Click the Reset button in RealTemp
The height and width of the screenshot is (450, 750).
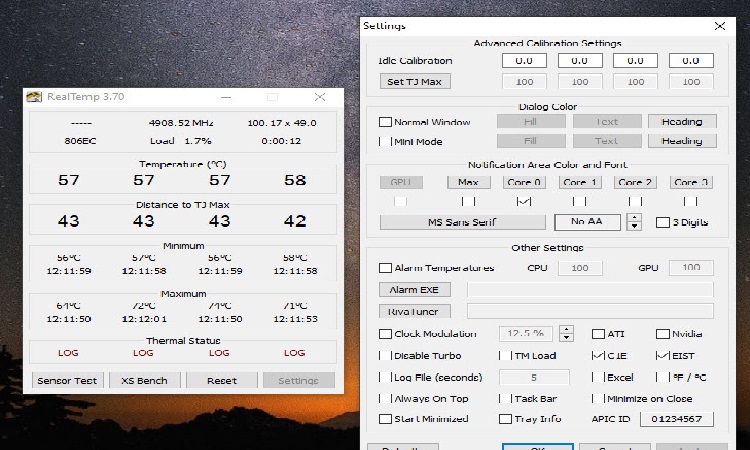coord(222,381)
